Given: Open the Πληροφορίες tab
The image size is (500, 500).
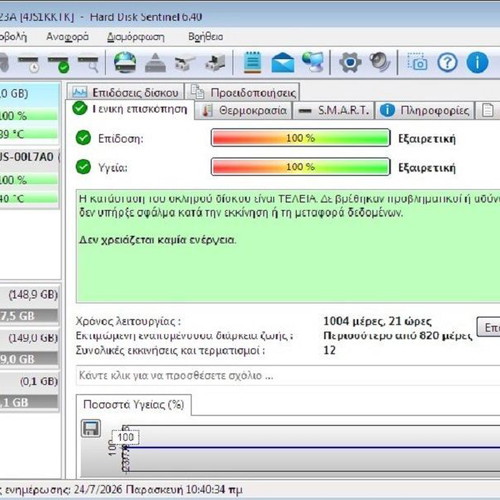Looking at the screenshot, I should click(x=425, y=110).
